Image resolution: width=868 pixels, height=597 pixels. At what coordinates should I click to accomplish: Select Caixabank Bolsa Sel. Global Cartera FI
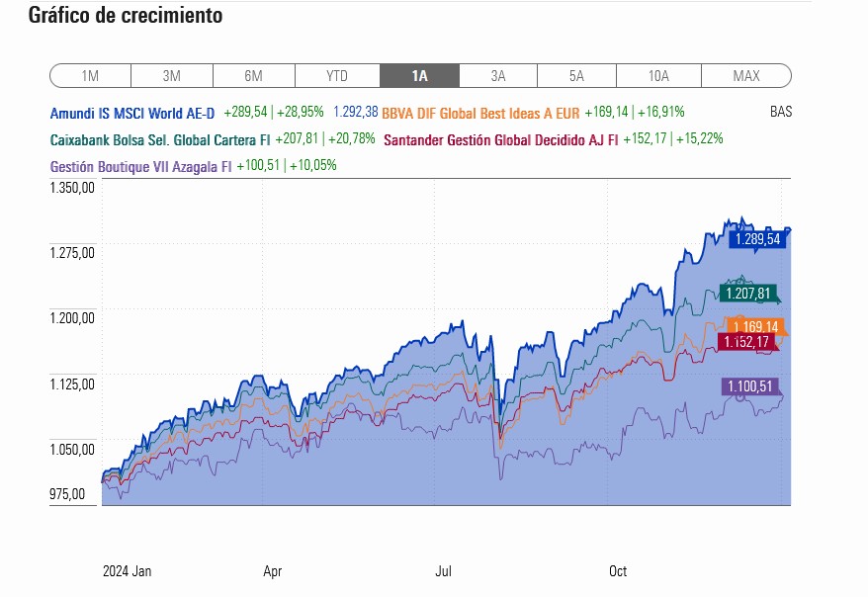[160, 140]
